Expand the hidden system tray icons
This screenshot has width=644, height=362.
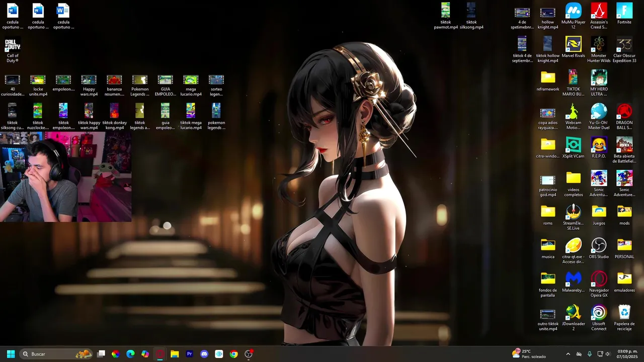(x=568, y=354)
